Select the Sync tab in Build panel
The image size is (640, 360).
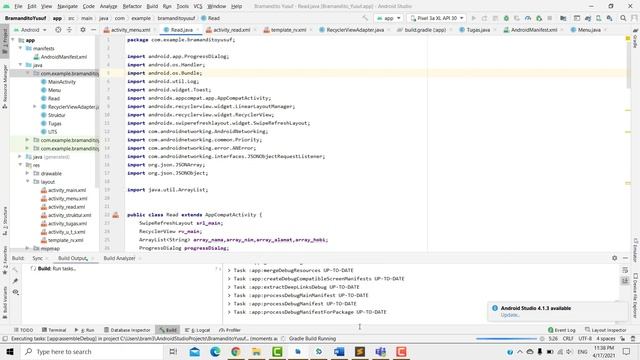coord(37,258)
